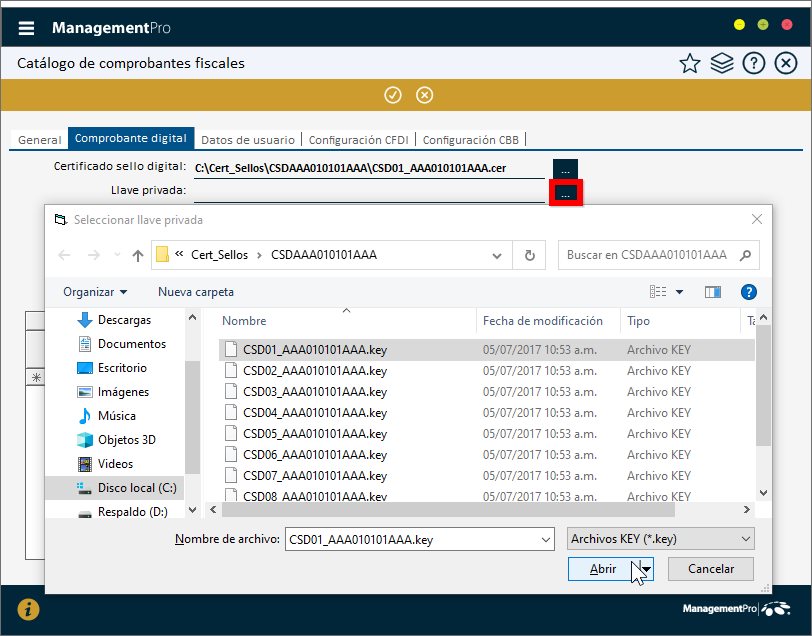
Task: Cancel changes with gold bar X icon
Action: (x=425, y=95)
